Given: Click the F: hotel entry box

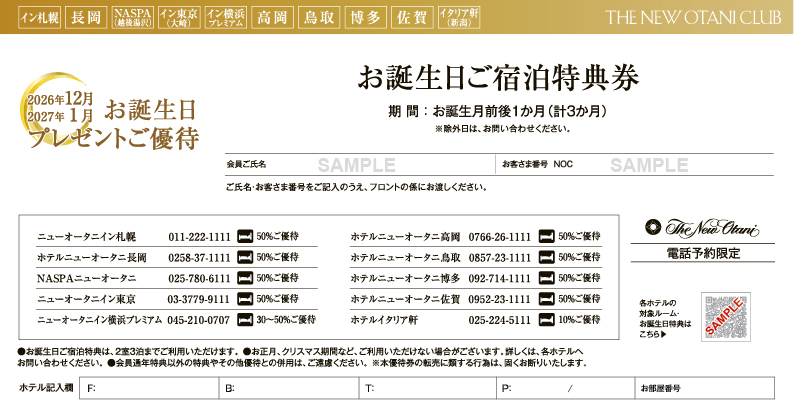Looking at the screenshot, I should 149,388.
